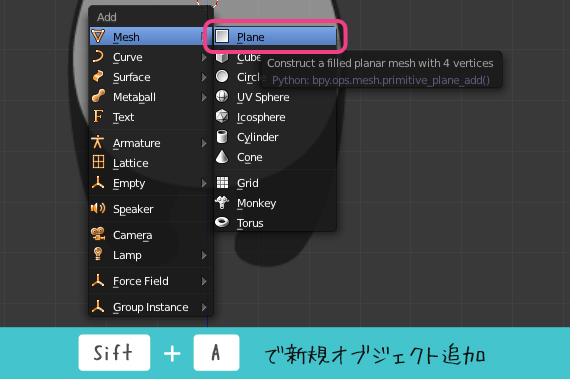Image resolution: width=570 pixels, height=379 pixels.
Task: Choose Speaker from the Add menu
Action: click(x=150, y=209)
